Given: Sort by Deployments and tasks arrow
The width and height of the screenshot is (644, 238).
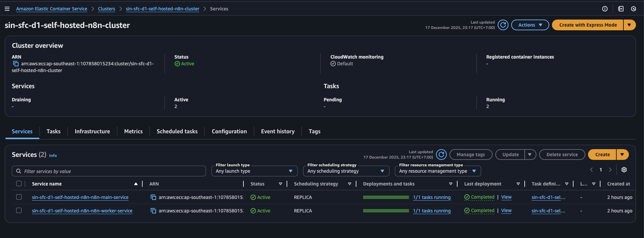Looking at the screenshot, I should click(x=451, y=184).
